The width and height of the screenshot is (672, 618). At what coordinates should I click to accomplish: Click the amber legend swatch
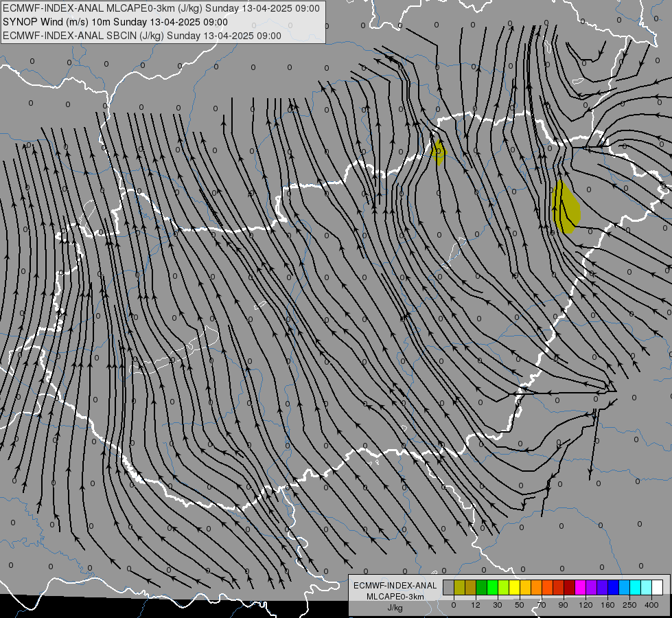click(x=525, y=587)
